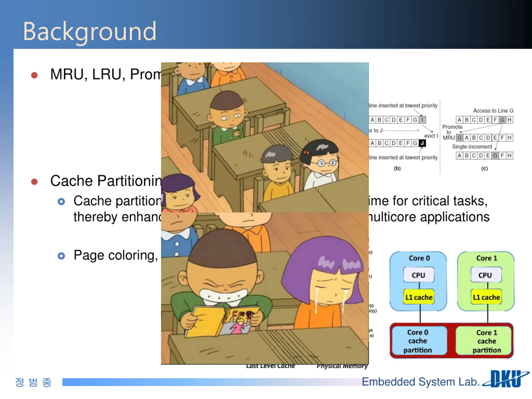The height and width of the screenshot is (399, 532).
Task: Click the Korean author name in the footer
Action: point(33,382)
